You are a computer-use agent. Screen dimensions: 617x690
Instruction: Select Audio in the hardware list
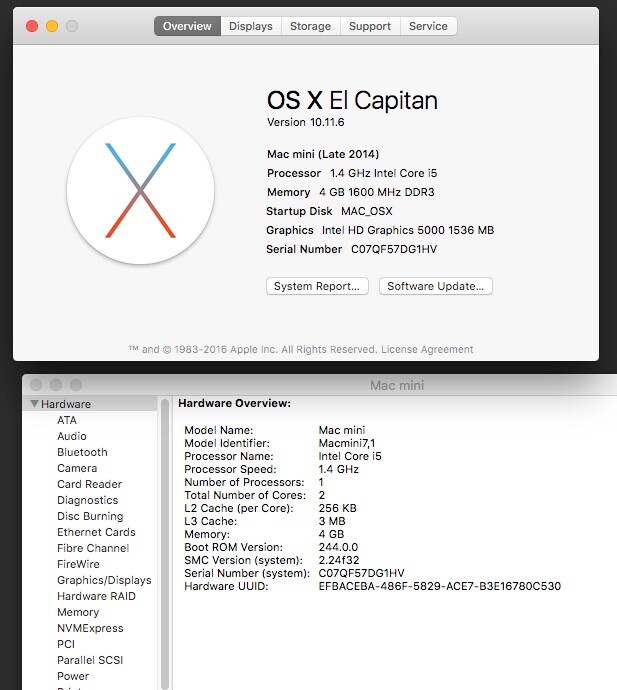click(x=72, y=436)
